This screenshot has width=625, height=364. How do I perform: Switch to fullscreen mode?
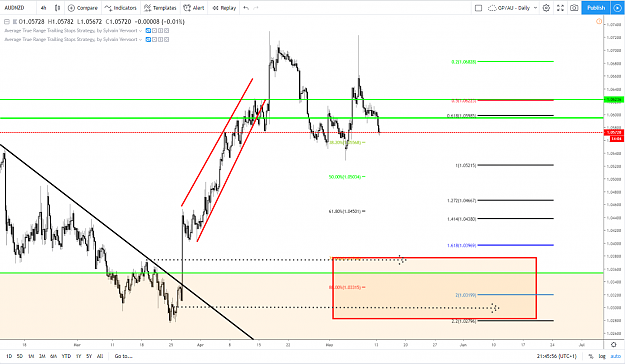click(x=560, y=8)
